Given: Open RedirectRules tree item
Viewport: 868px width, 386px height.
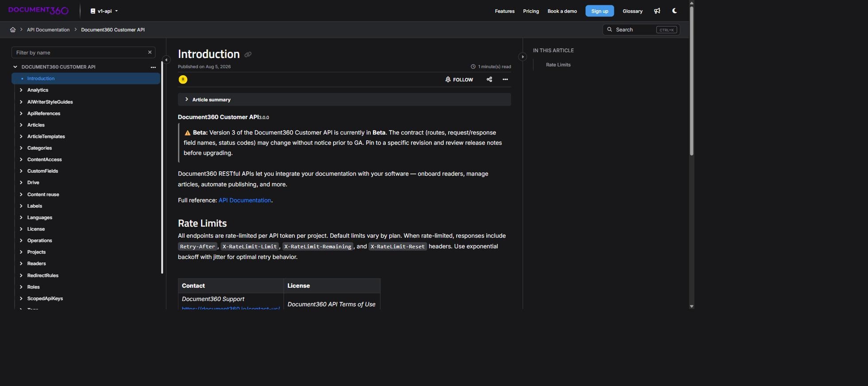Looking at the screenshot, I should (x=43, y=275).
